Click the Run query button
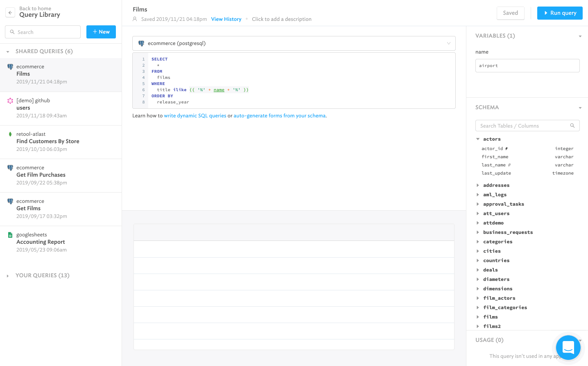 tap(560, 13)
